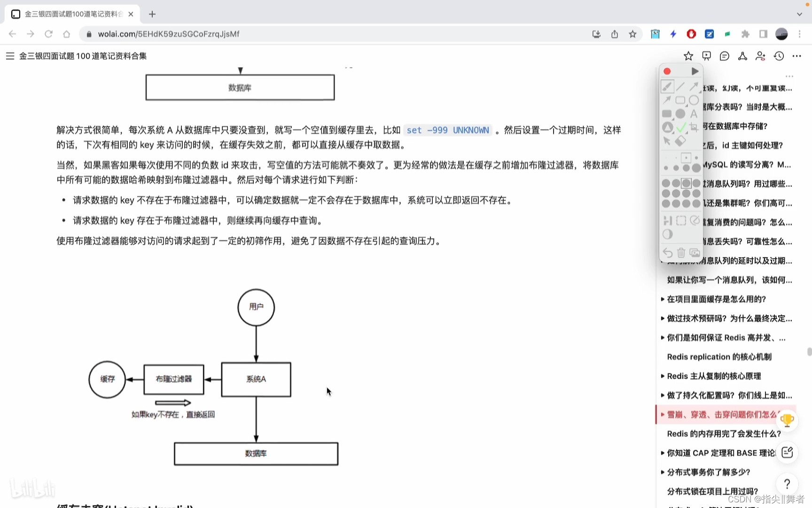Expand '你们是如何保证 Redis 高并发' outline item

pos(663,338)
